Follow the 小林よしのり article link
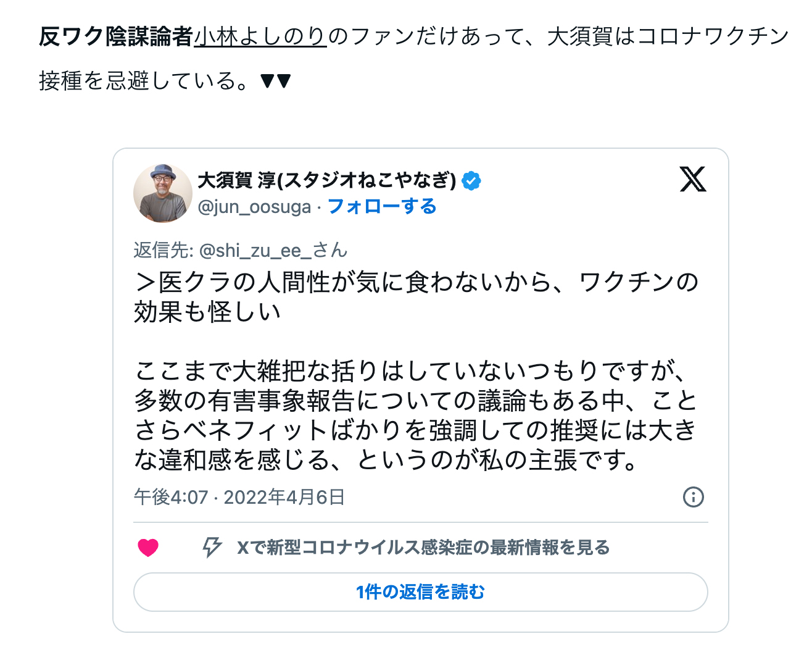The height and width of the screenshot is (647, 812). pos(260,36)
